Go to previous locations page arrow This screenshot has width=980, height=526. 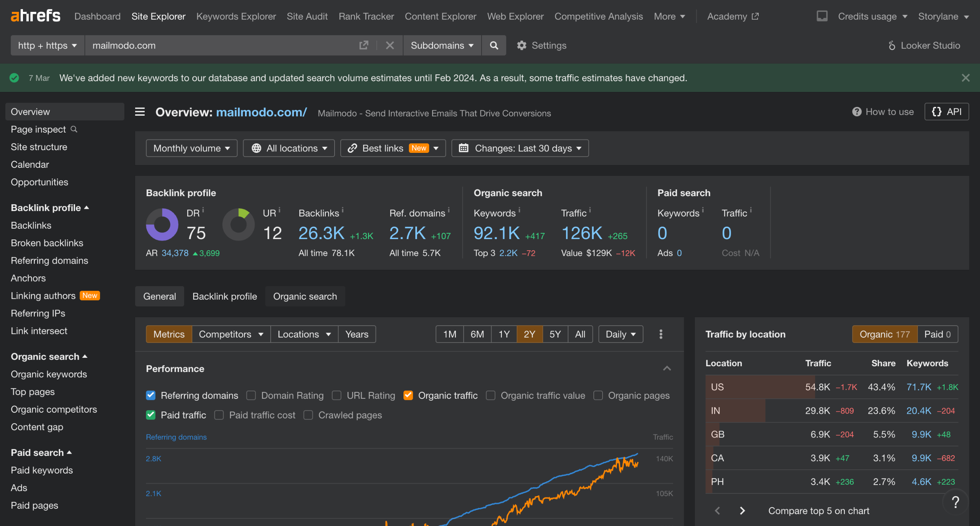point(717,511)
